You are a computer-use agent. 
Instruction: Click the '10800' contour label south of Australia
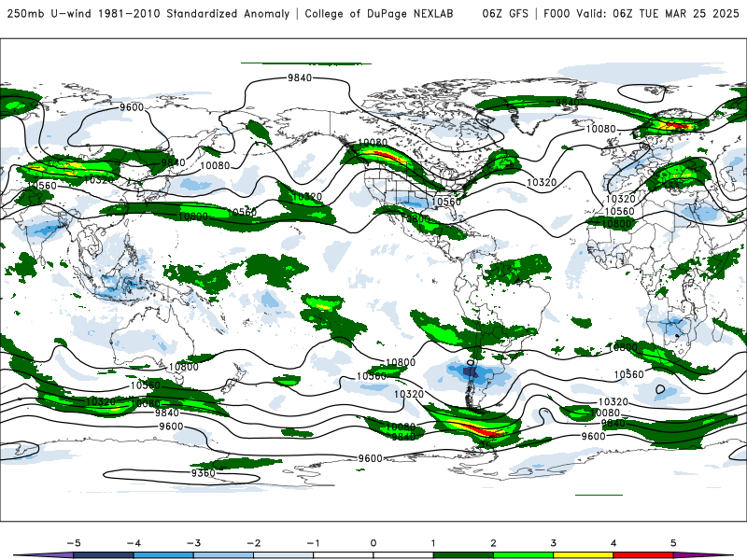pyautogui.click(x=183, y=367)
